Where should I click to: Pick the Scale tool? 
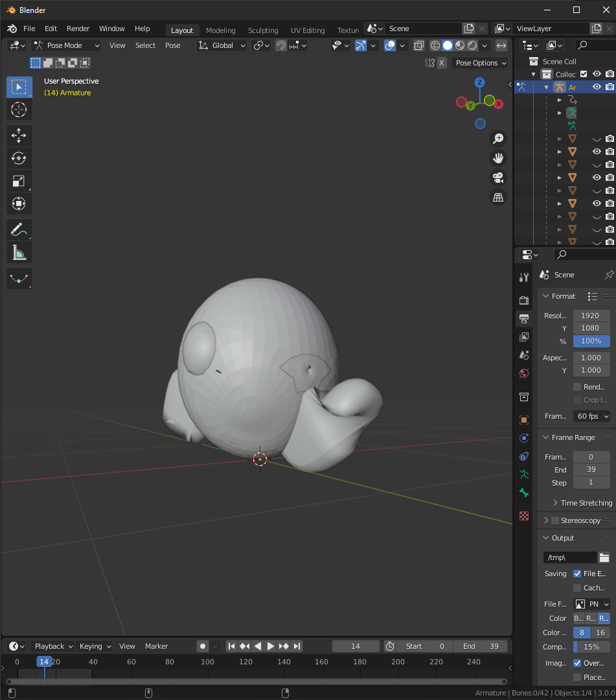(x=19, y=181)
